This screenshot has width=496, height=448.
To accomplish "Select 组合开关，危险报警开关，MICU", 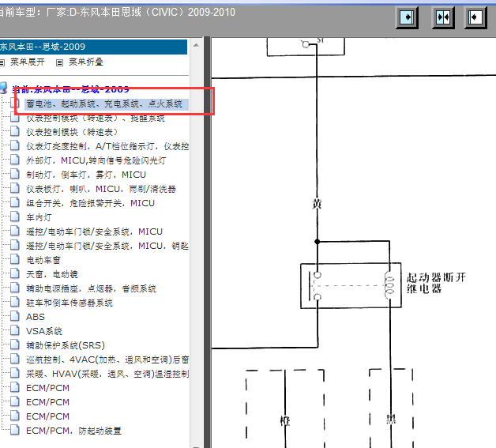I will pos(91,203).
